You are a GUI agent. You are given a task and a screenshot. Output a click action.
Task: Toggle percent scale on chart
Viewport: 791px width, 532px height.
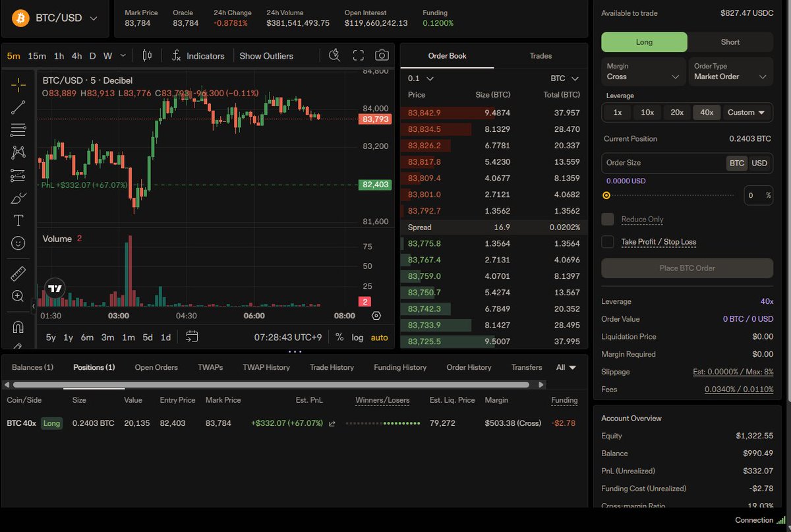(339, 337)
